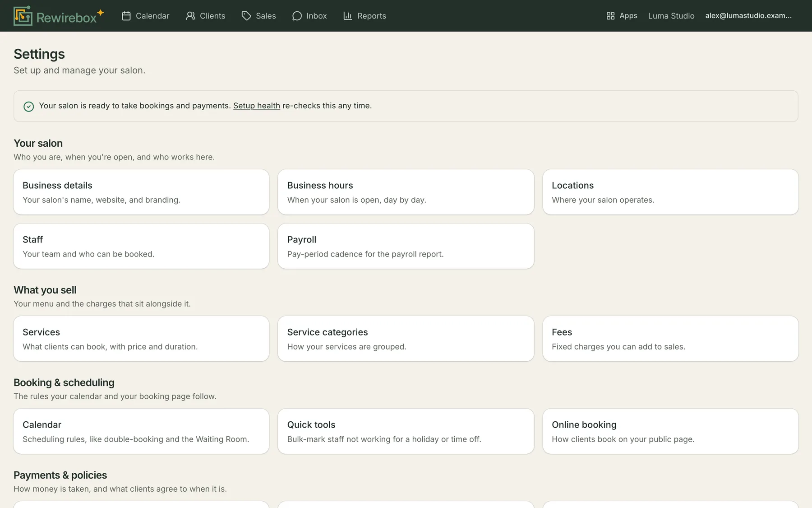Open the Business details card
812x508 pixels.
click(141, 192)
